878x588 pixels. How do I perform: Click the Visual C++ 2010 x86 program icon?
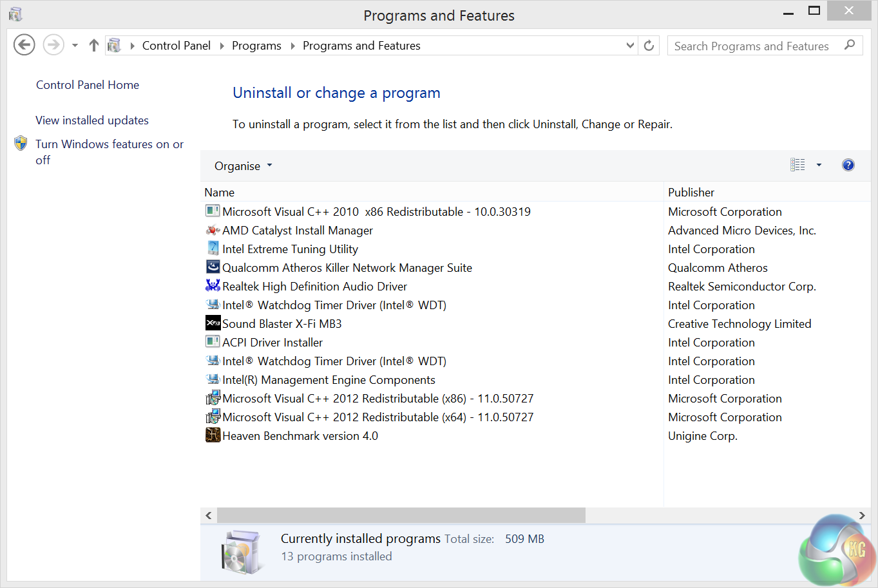tap(213, 211)
